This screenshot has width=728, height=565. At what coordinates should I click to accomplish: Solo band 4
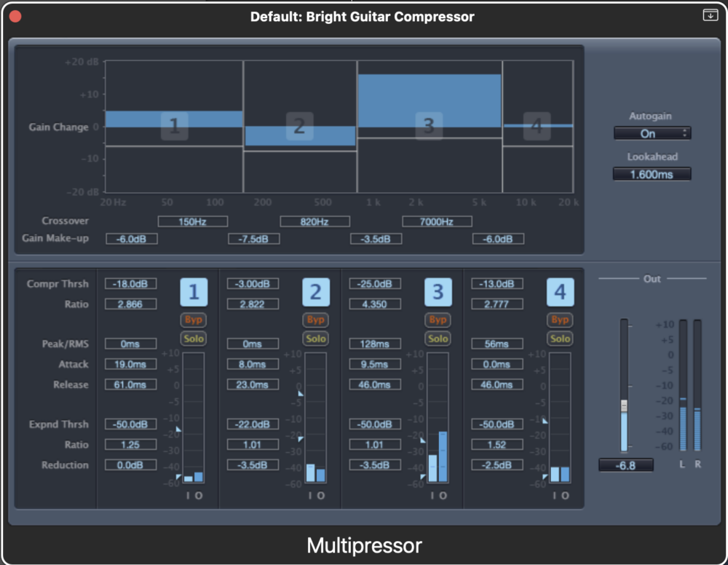point(560,339)
